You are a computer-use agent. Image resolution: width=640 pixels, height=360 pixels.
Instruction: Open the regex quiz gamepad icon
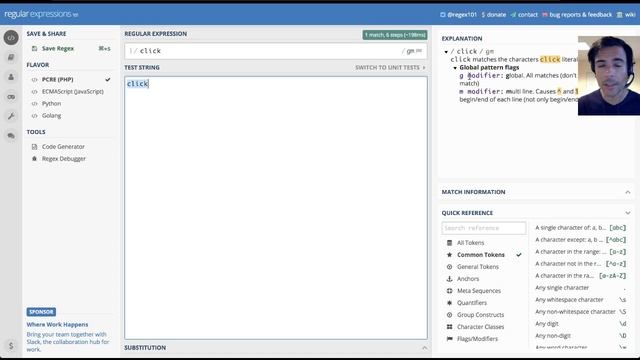[11, 97]
